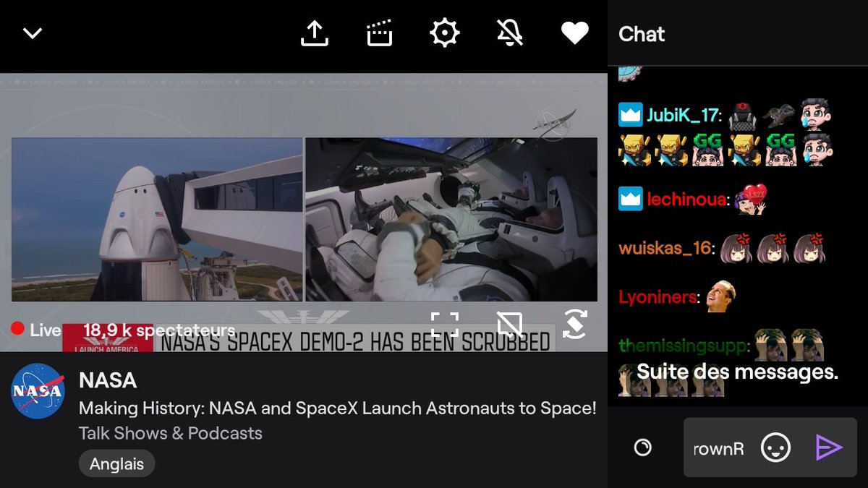Select the Anglais language tag
Screen dimensions: 868x488
tap(116, 464)
